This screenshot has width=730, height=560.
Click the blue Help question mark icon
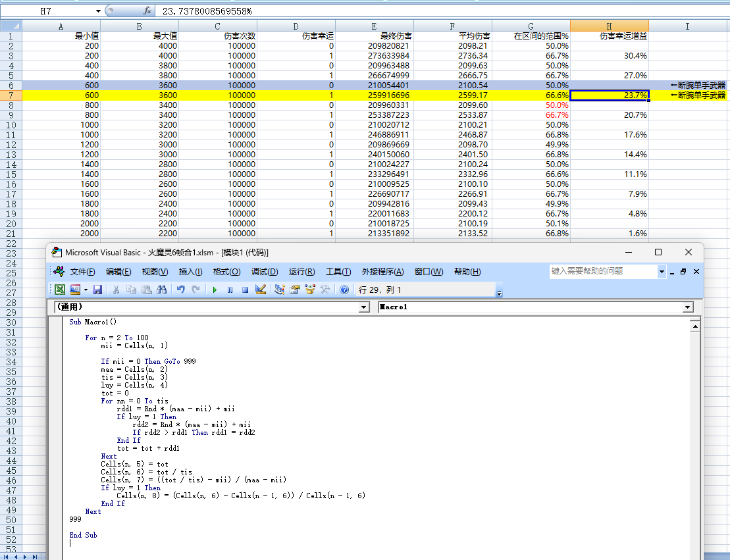344,290
